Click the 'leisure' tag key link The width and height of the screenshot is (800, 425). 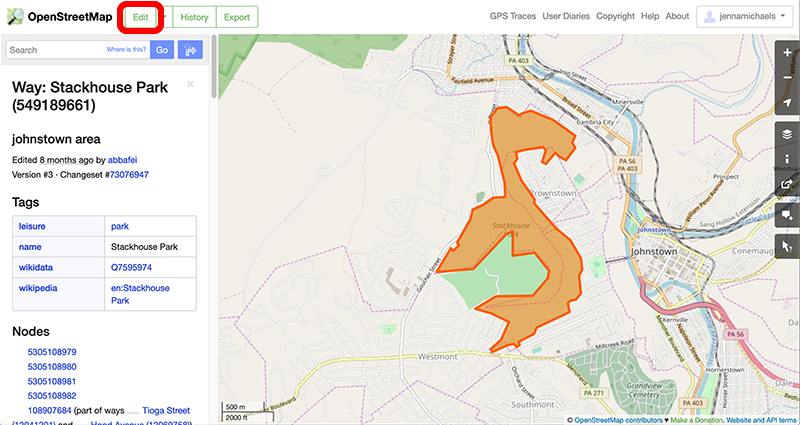pyautogui.click(x=32, y=226)
